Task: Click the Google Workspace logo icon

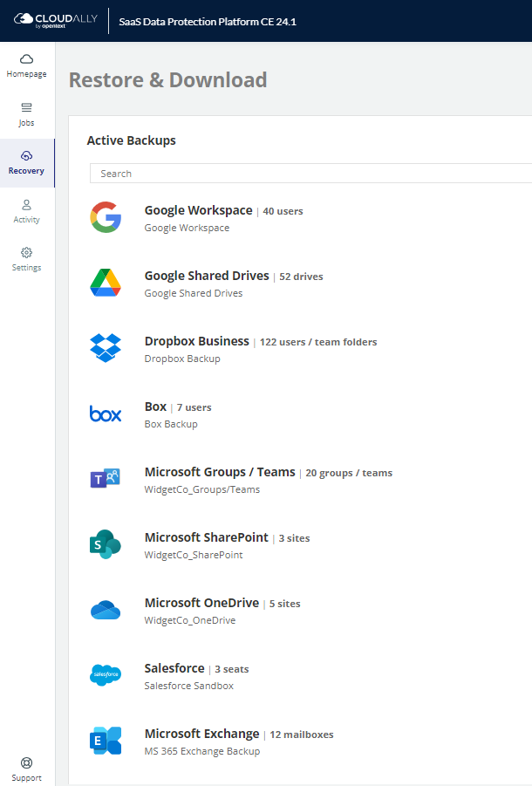Action: click(106, 217)
